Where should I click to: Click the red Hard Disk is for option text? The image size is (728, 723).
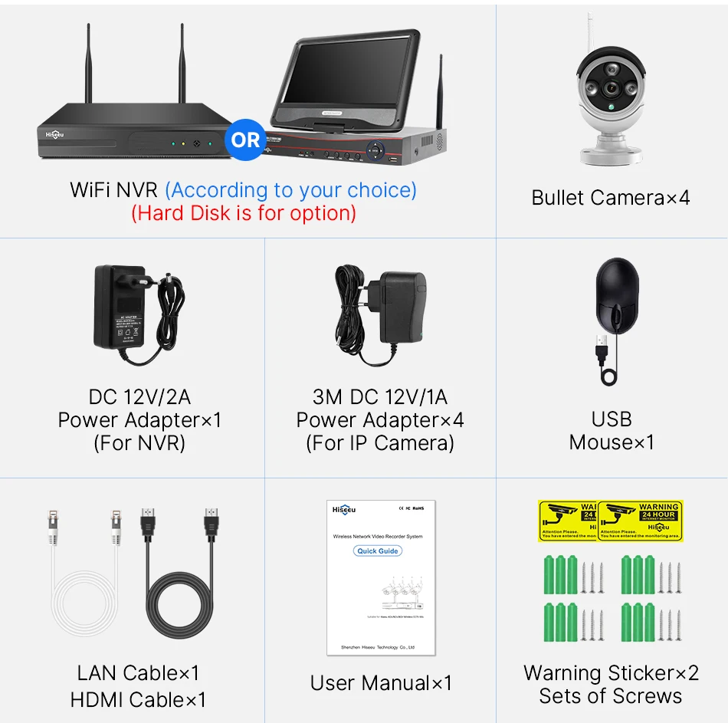[x=244, y=213]
